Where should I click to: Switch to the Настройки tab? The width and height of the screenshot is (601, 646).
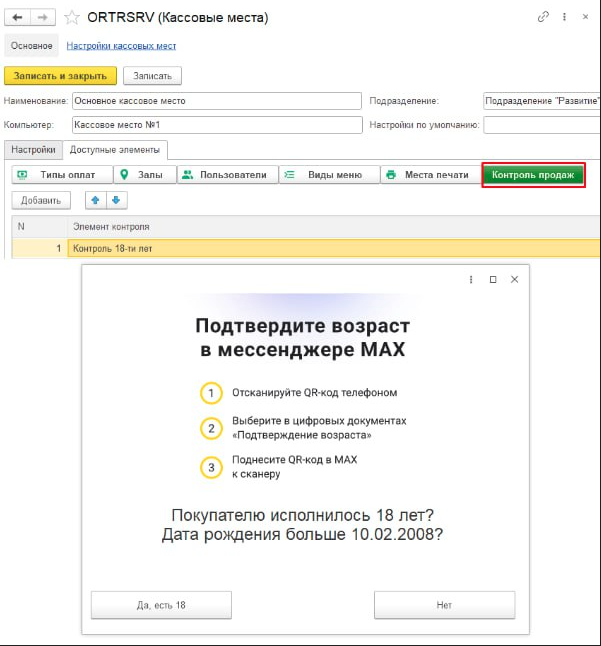coord(33,149)
